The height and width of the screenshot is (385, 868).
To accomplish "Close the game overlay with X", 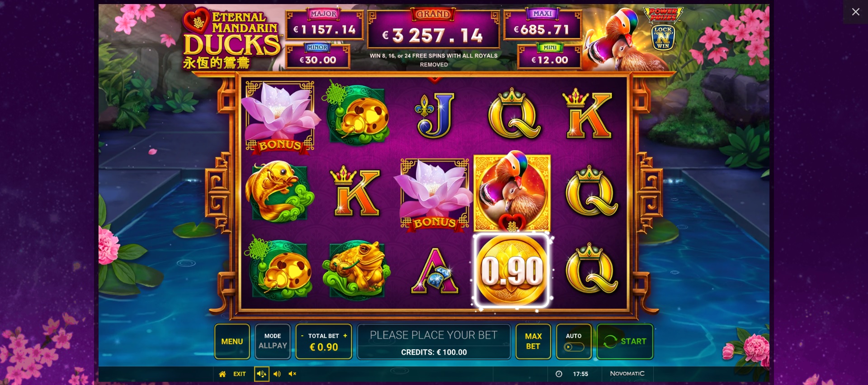I will [855, 12].
